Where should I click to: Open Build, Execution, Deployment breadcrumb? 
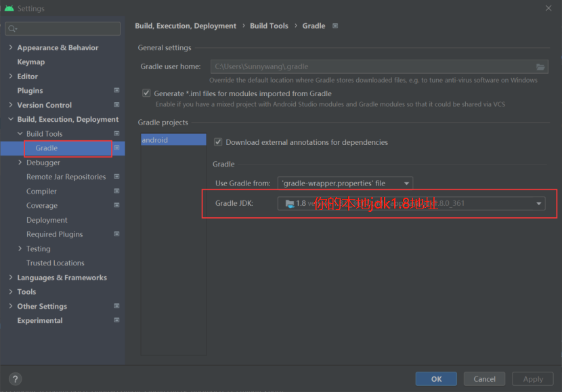(x=185, y=26)
